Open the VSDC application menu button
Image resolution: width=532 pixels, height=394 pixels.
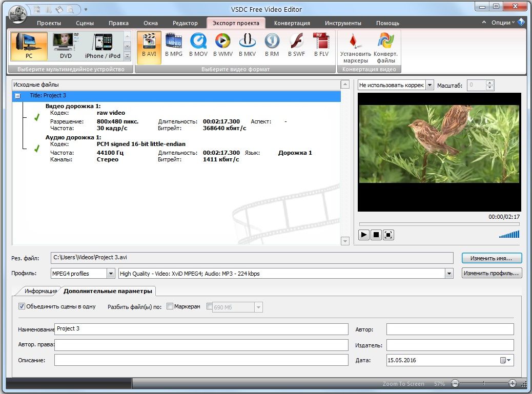pyautogui.click(x=17, y=13)
